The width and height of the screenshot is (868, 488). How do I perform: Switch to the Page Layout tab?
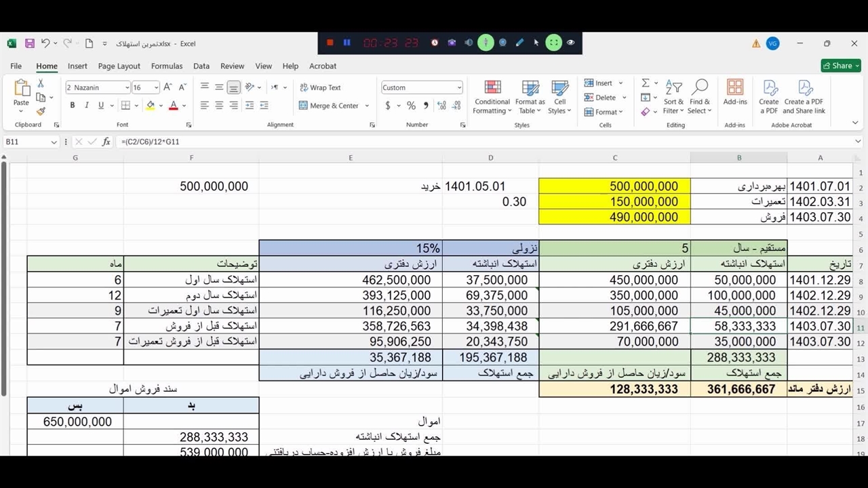click(119, 66)
